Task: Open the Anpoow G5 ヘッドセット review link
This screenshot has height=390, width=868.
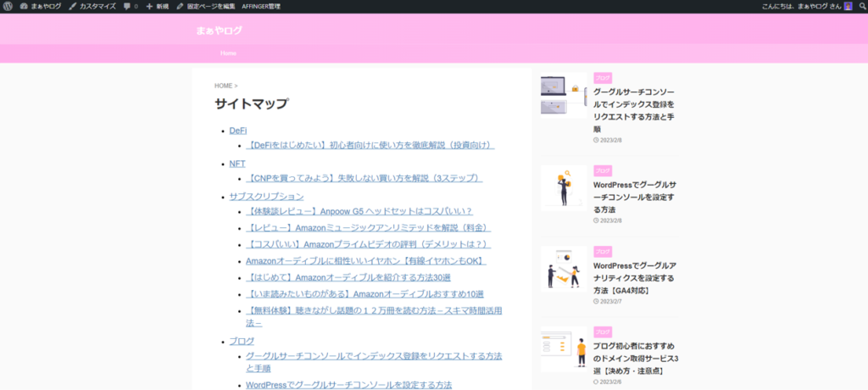Action: (359, 212)
